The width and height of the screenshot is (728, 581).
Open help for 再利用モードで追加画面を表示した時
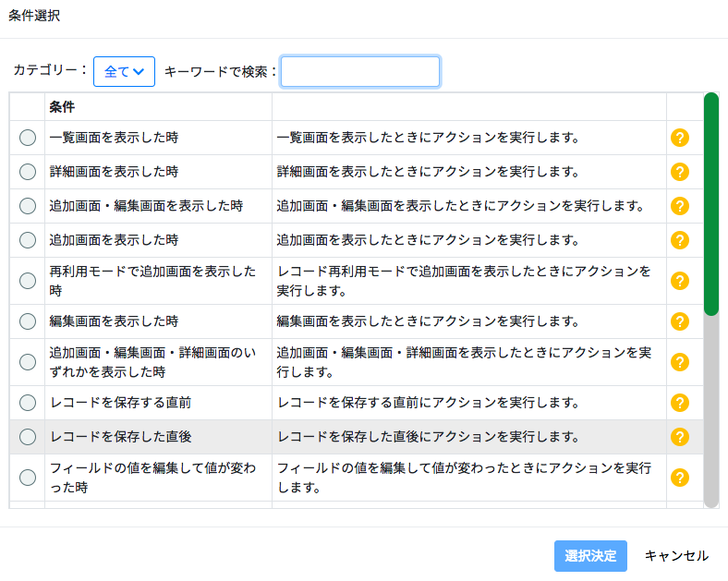[x=680, y=281]
